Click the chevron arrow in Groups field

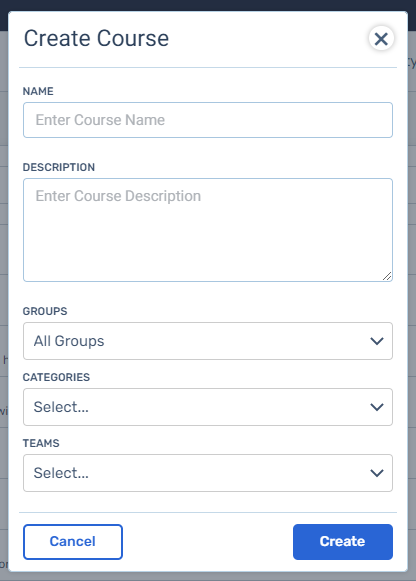pyautogui.click(x=377, y=341)
